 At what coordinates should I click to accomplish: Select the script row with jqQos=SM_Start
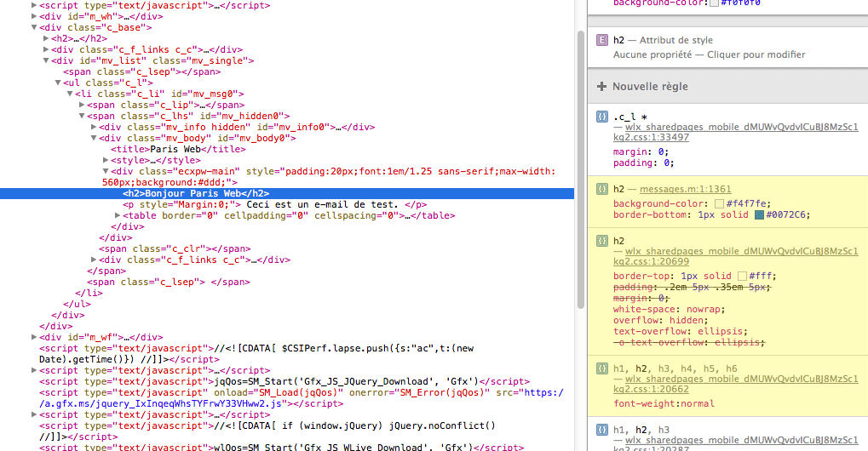(x=285, y=381)
